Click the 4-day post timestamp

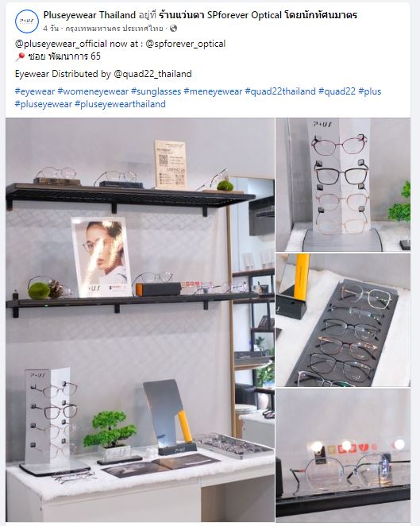pyautogui.click(x=51, y=29)
